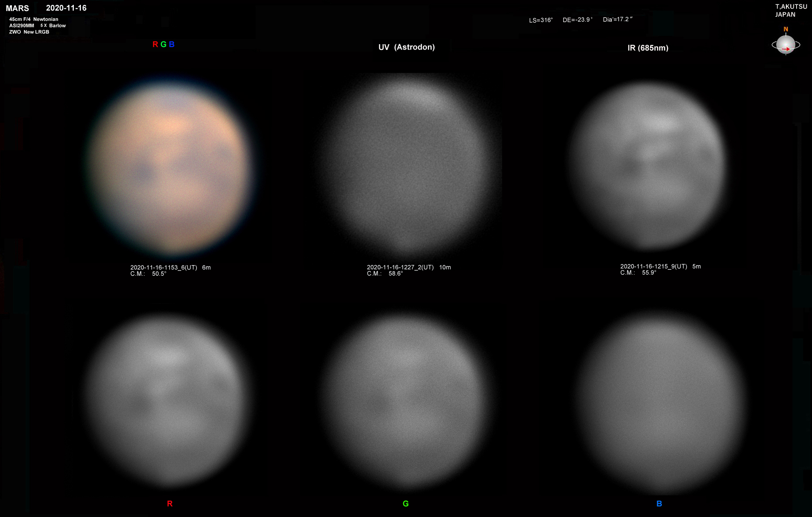
Task: Click the Mars orientation globe icon
Action: 785,44
